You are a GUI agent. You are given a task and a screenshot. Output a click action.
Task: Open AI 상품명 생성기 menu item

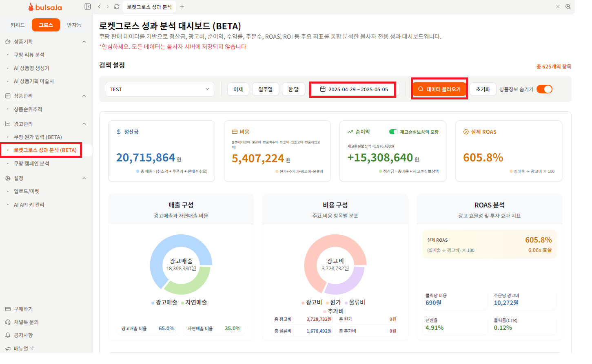click(31, 68)
